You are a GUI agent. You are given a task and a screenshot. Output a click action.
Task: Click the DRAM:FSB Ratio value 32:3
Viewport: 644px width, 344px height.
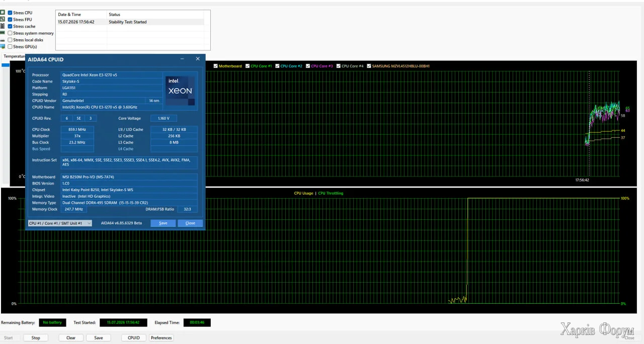click(188, 209)
